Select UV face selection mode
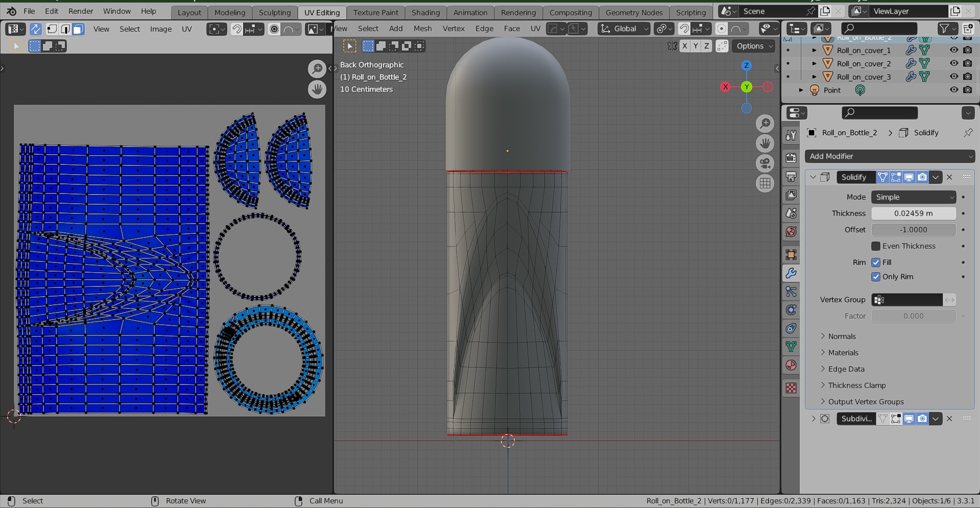 78,29
